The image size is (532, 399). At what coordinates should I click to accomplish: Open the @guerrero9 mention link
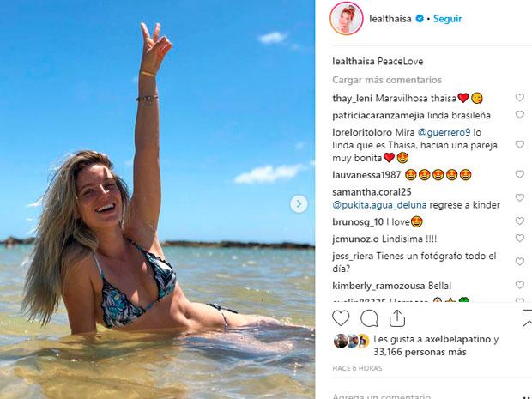tap(444, 132)
